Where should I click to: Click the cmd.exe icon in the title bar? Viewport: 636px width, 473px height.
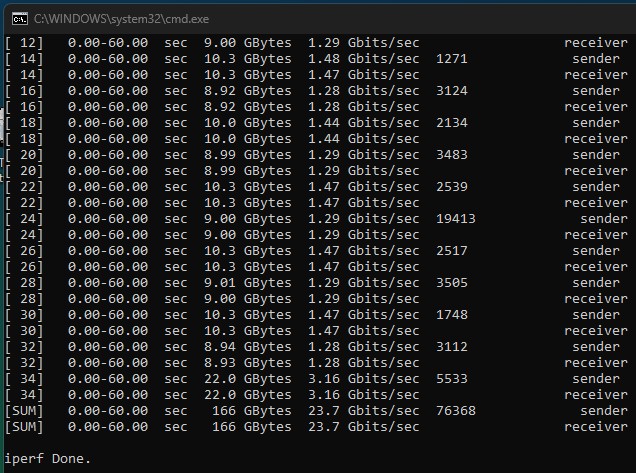(19, 19)
